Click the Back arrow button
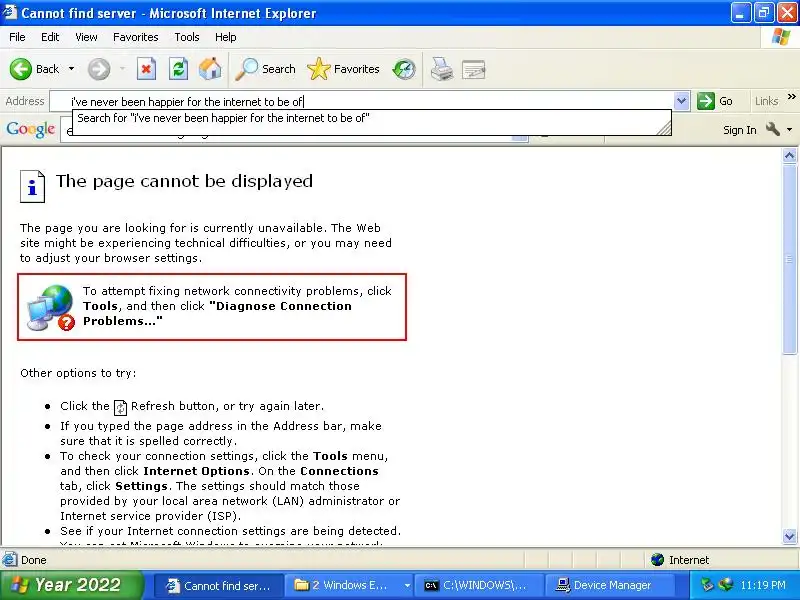The width and height of the screenshot is (800, 600). 21,69
